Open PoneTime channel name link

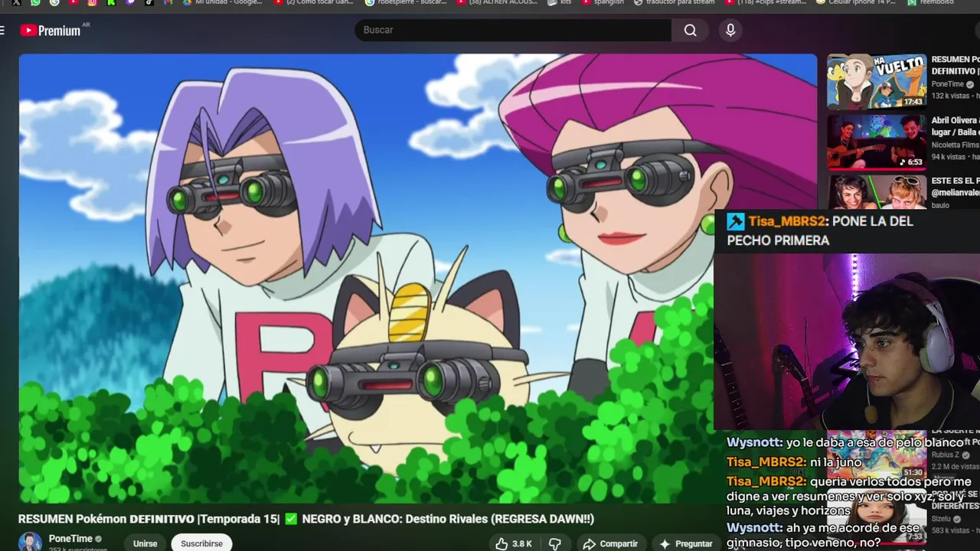(70, 539)
